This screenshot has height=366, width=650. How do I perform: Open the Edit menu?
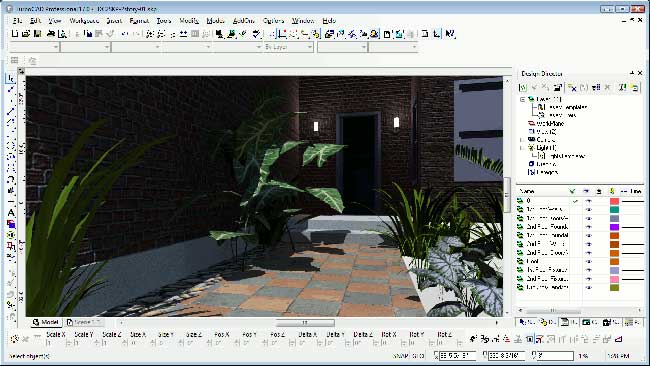(x=36, y=20)
